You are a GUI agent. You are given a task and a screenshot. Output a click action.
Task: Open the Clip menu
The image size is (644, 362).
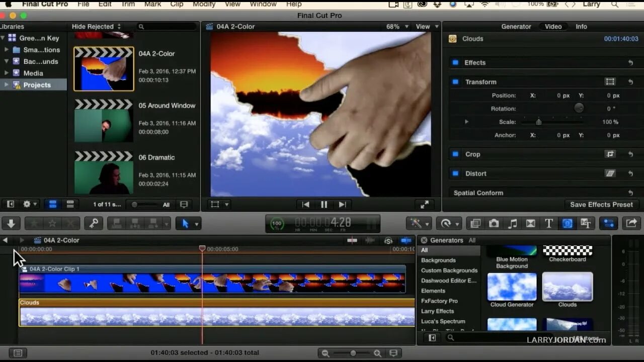click(x=177, y=4)
